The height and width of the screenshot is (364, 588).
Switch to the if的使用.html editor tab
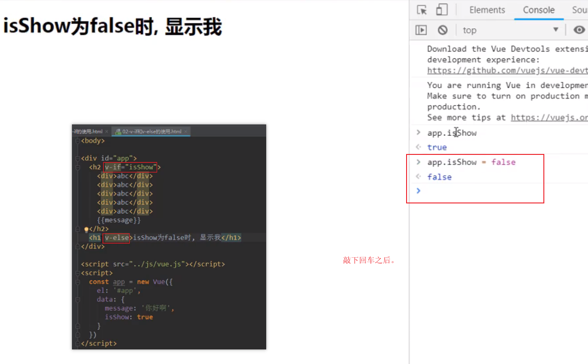pyautogui.click(x=88, y=131)
